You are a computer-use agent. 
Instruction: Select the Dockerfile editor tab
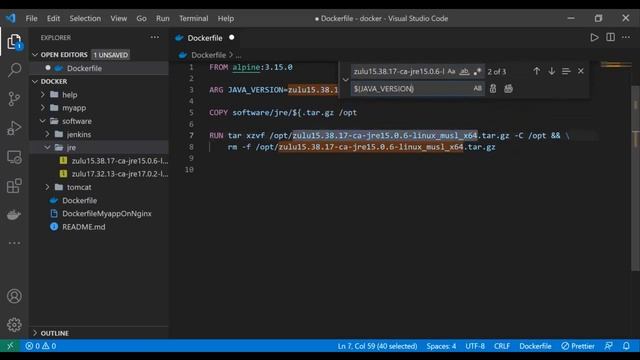click(205, 38)
